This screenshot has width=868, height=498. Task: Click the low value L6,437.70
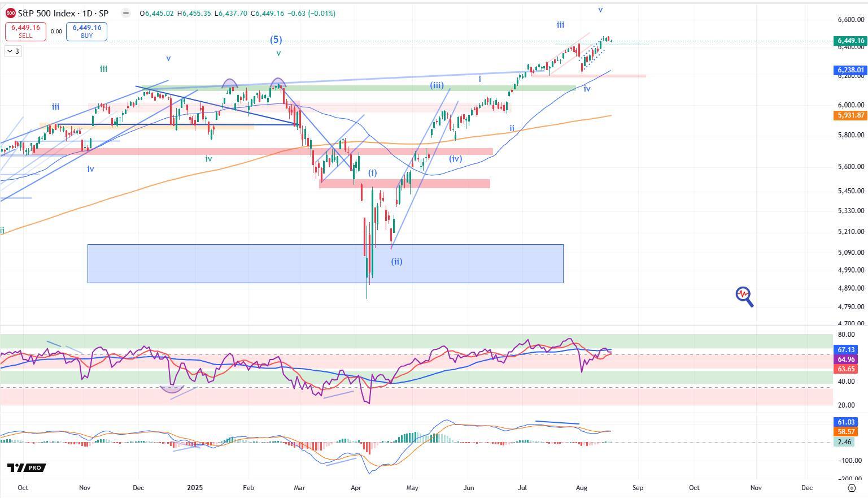pyautogui.click(x=231, y=13)
